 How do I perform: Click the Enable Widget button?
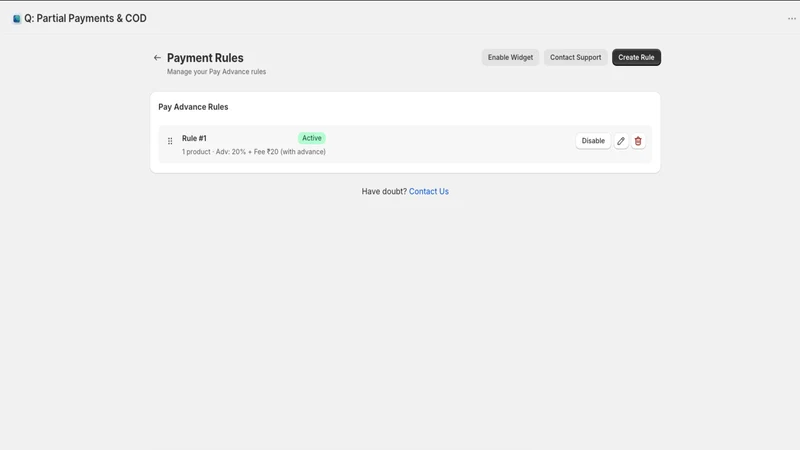[x=510, y=57]
